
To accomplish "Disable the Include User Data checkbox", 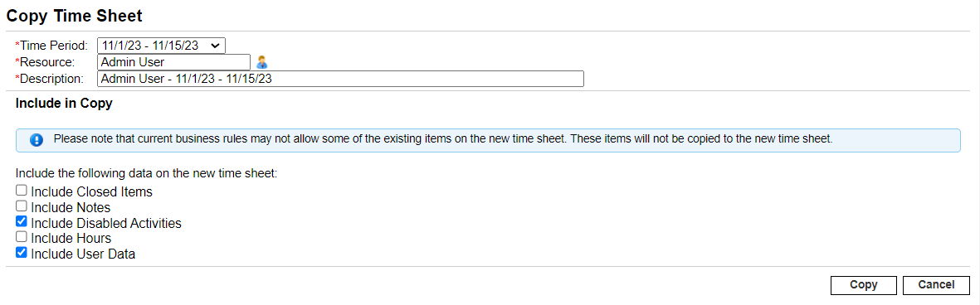I will tap(22, 253).
